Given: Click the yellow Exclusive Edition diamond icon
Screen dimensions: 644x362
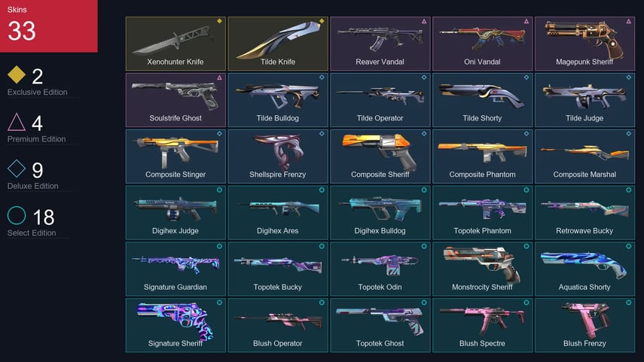Looking at the screenshot, I should pyautogui.click(x=17, y=75).
